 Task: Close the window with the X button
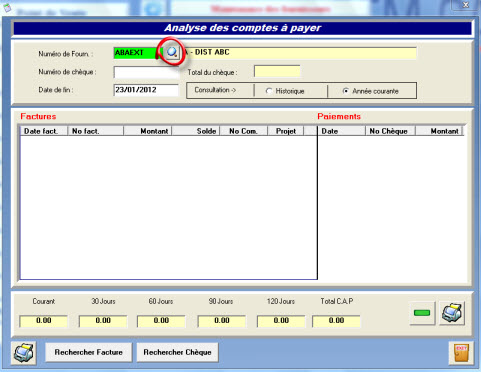click(466, 5)
